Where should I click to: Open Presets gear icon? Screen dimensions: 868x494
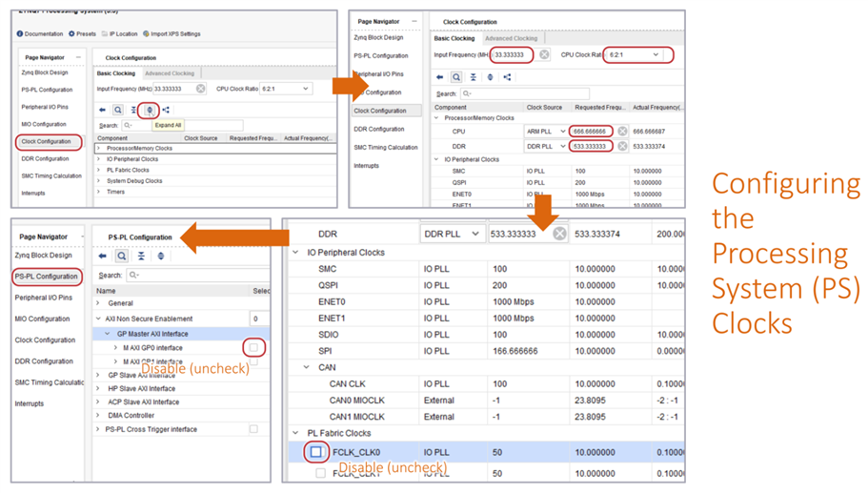71,33
